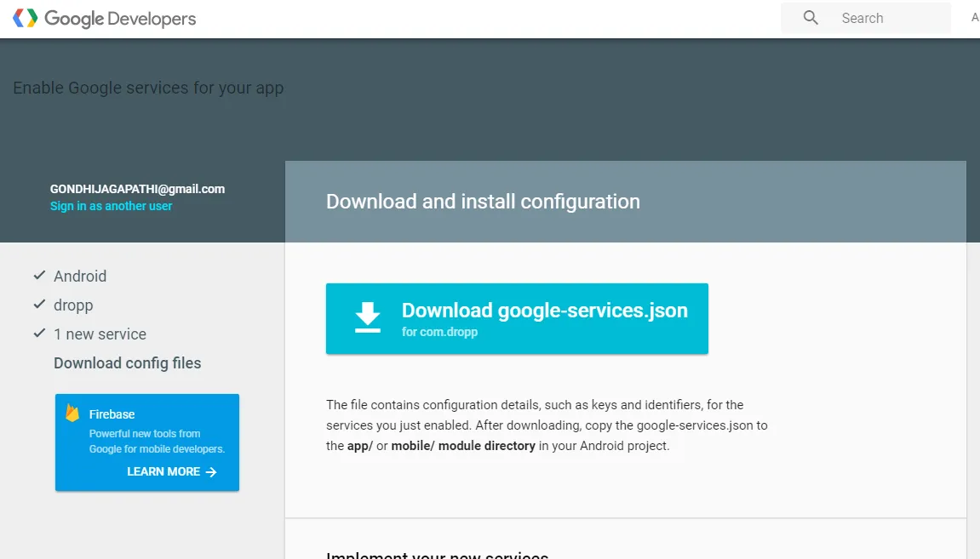Click the checkmark beside dropp
The height and width of the screenshot is (559, 980).
point(39,305)
